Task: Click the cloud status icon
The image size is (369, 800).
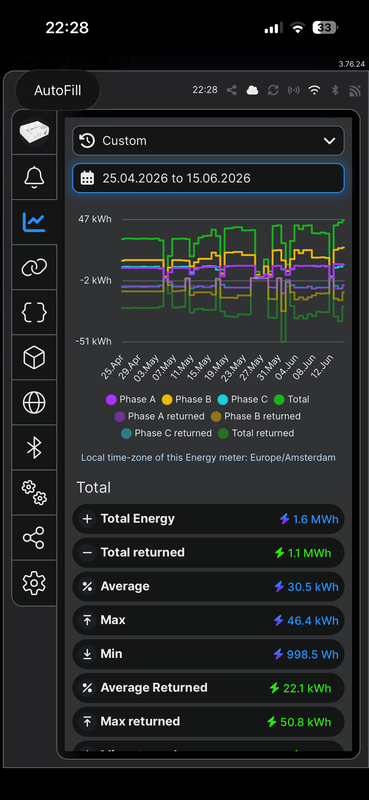Action: pos(252,90)
